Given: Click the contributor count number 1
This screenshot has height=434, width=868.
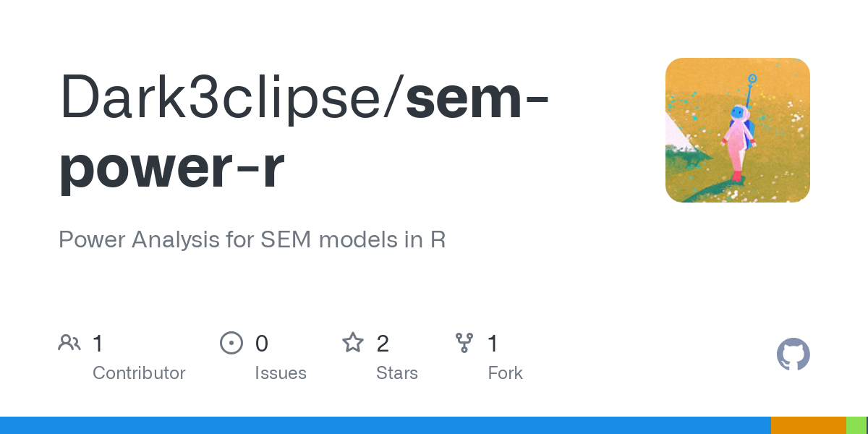Looking at the screenshot, I should pos(98,344).
